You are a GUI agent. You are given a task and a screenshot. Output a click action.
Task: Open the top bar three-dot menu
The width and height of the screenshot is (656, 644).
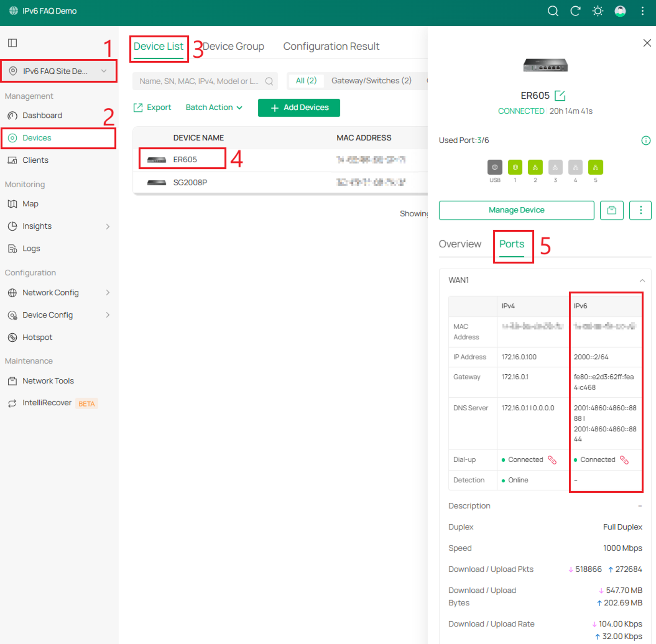[x=642, y=11]
